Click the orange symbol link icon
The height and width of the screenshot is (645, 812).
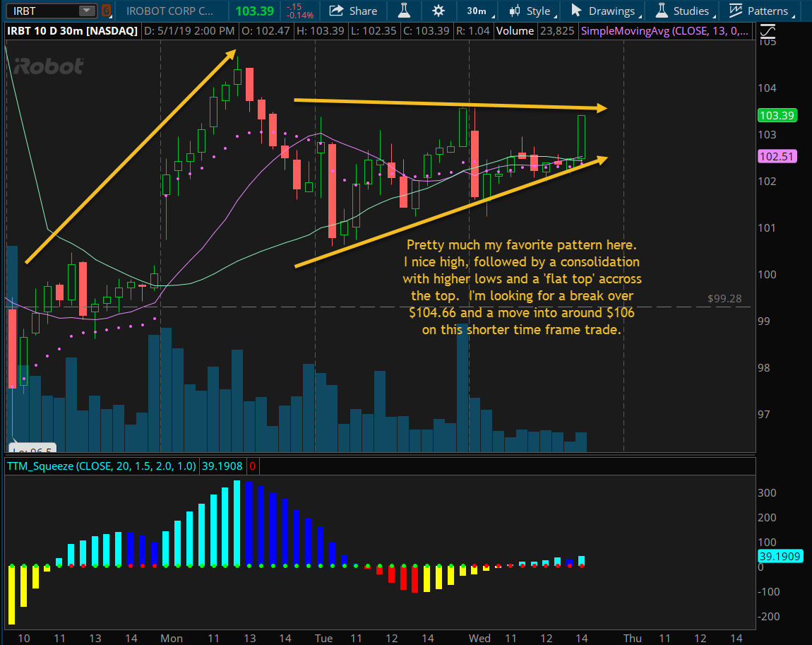106,11
